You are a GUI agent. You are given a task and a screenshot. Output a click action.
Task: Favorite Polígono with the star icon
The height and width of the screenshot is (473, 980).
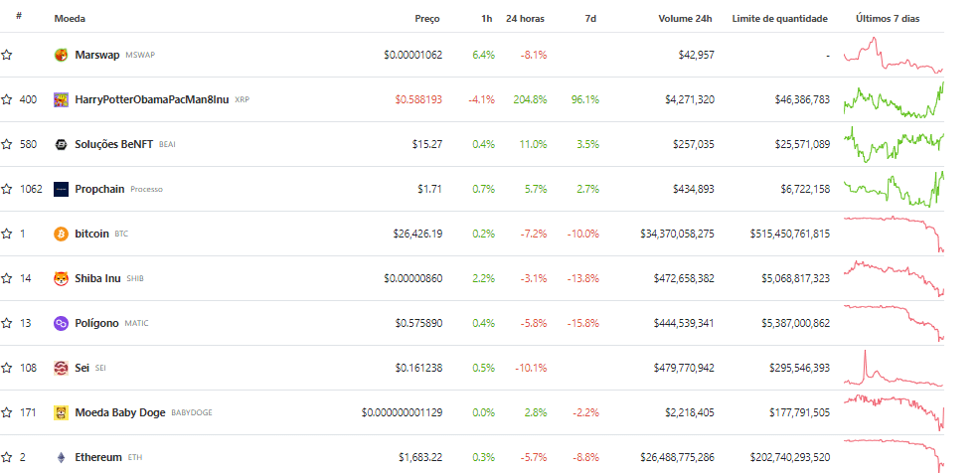tap(7, 323)
